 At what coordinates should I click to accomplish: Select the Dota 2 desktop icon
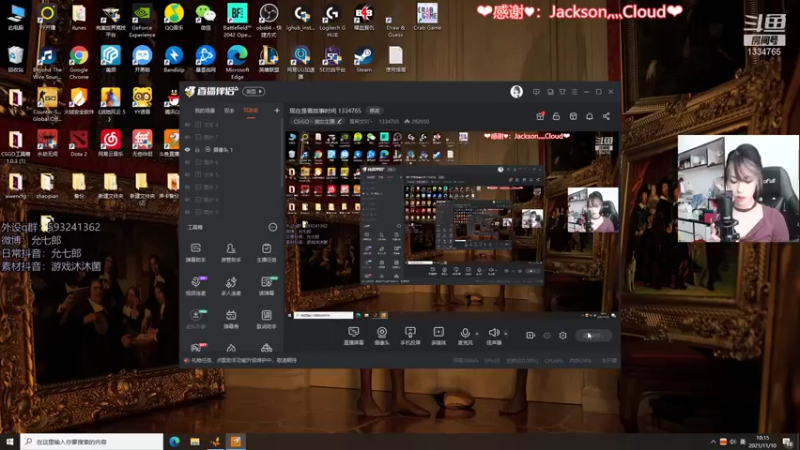point(79,143)
